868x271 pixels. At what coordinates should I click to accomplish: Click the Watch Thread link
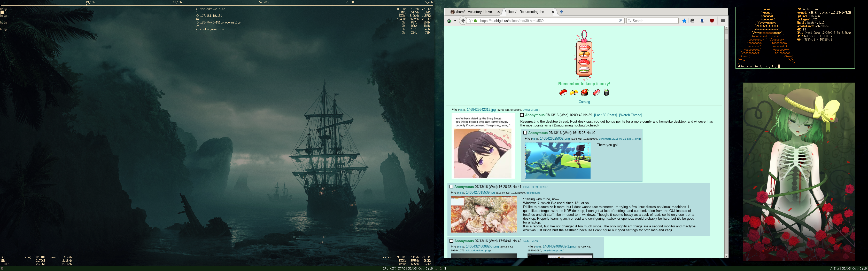pos(630,115)
